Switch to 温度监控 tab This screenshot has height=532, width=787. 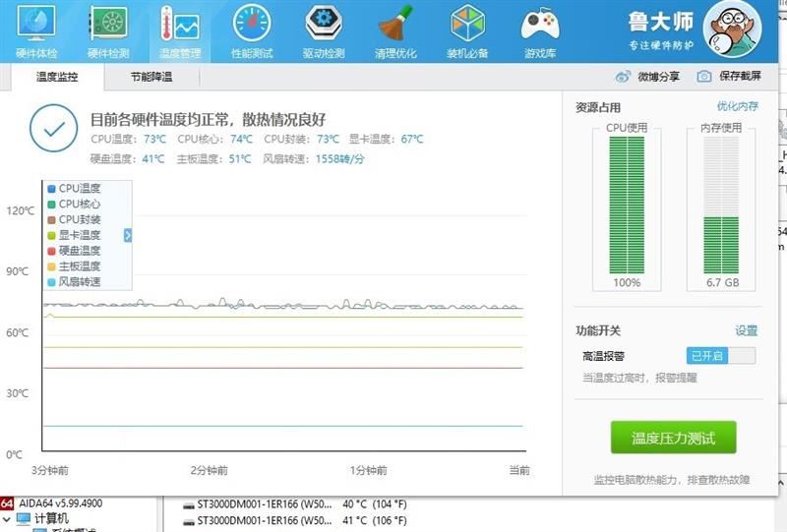click(57, 77)
